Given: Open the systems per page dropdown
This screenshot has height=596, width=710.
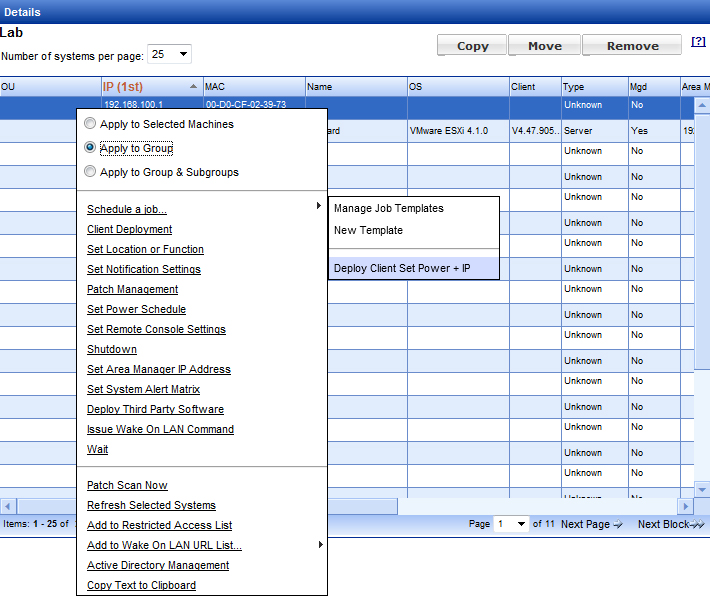Looking at the screenshot, I should coord(169,55).
